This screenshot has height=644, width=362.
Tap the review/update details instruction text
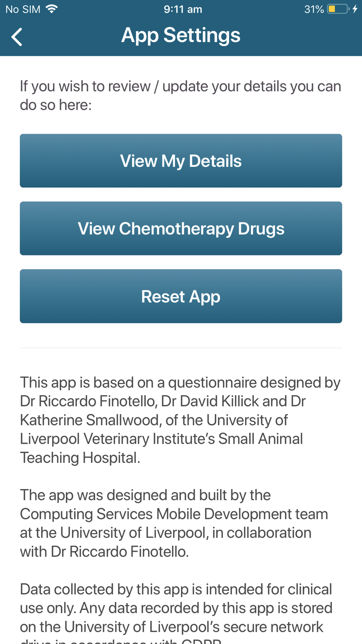[x=180, y=96]
